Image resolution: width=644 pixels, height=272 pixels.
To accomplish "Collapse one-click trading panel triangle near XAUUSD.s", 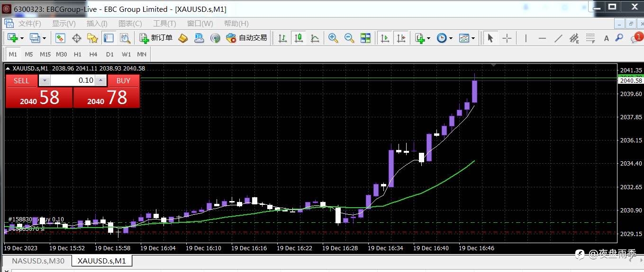I will point(8,68).
